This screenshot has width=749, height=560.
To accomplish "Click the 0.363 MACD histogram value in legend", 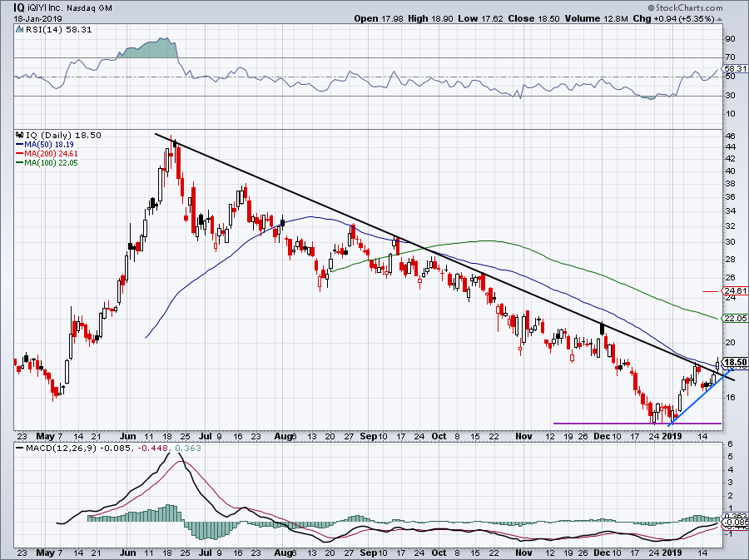I will coord(188,448).
